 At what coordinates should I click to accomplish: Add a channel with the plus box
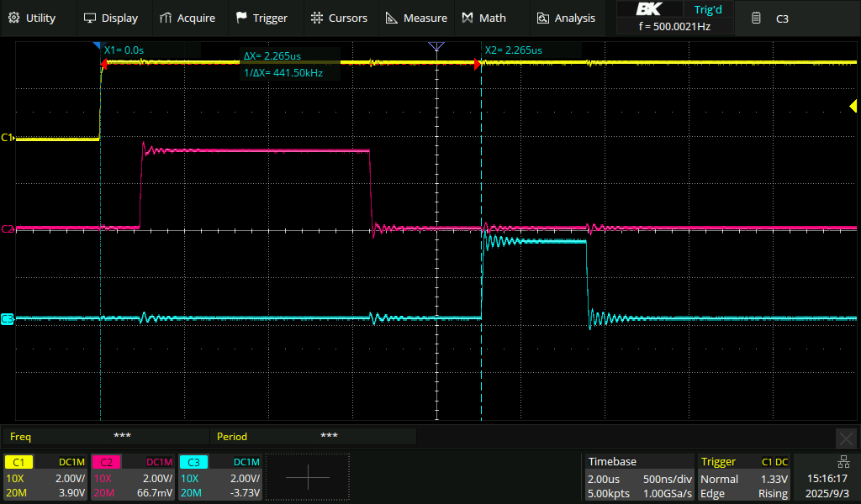308,476
